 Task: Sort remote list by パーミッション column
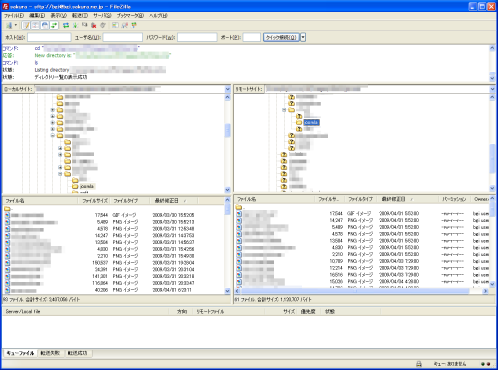tap(454, 199)
